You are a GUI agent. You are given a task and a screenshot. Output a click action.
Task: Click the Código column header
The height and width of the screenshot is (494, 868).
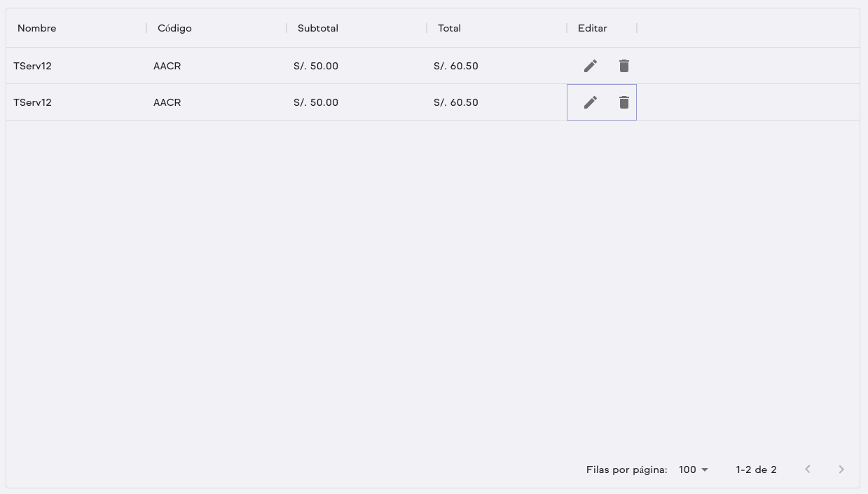174,28
